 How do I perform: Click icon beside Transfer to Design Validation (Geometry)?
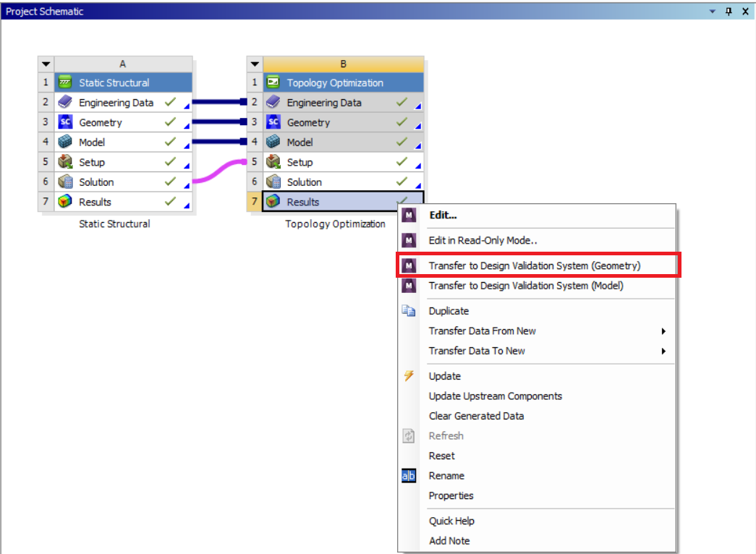pos(409,265)
